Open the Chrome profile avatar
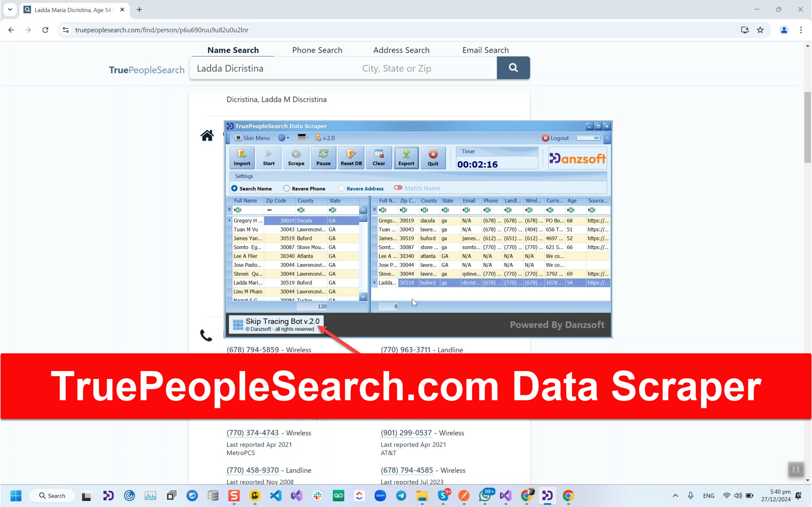 [784, 30]
